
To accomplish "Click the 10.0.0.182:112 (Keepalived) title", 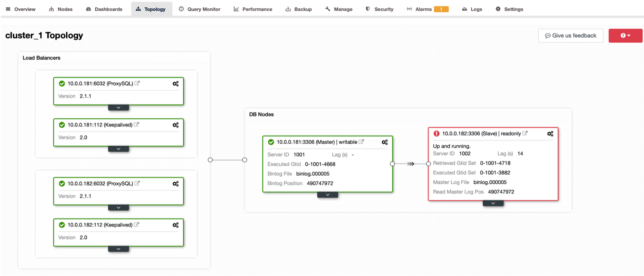I will click(100, 225).
